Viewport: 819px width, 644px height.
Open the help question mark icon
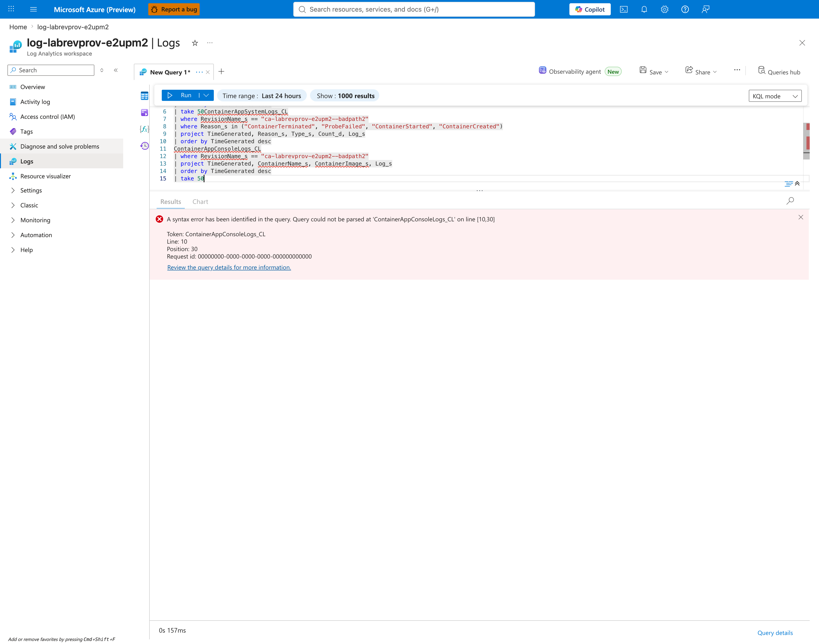(x=685, y=10)
